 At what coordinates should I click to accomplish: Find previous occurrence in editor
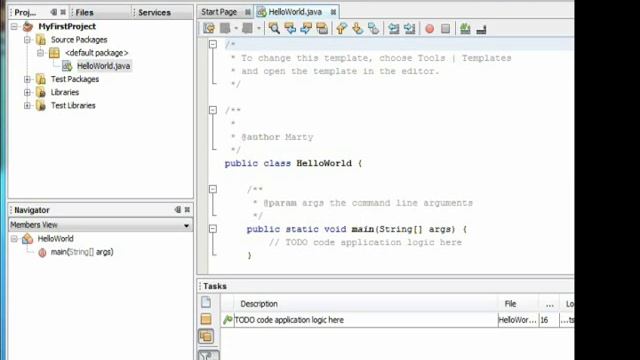pos(290,28)
